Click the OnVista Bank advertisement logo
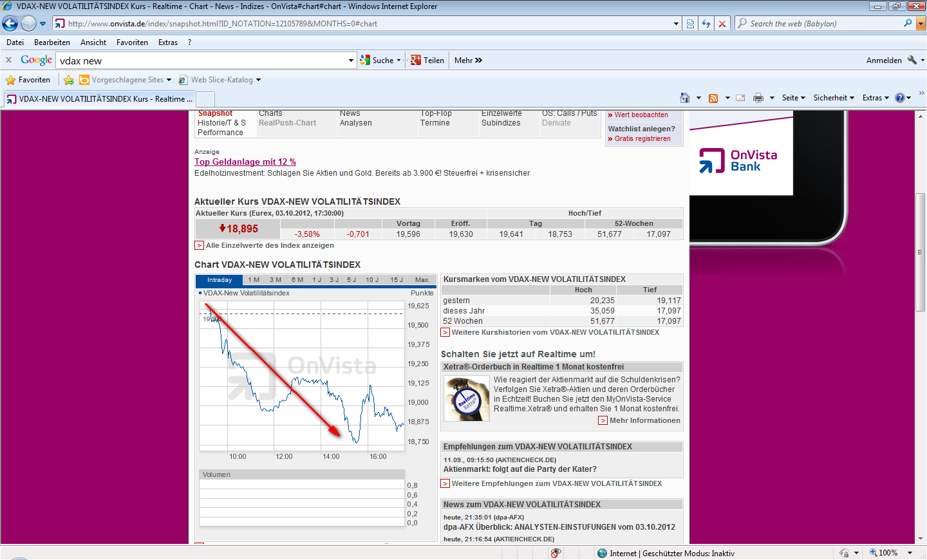The image size is (927, 560). point(738,161)
